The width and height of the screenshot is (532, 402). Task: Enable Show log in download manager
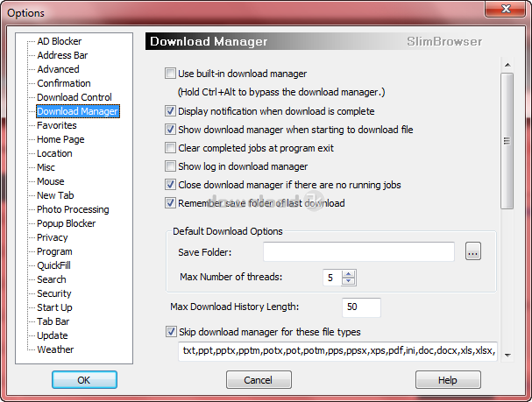click(x=171, y=166)
